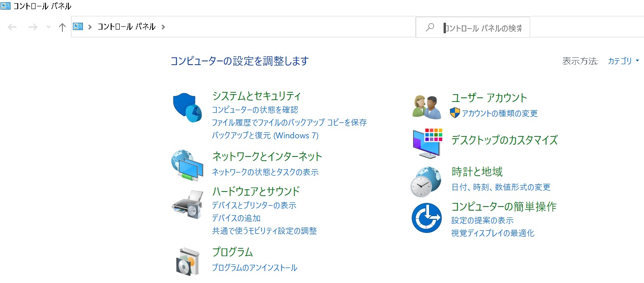Open recent locations dropdown arrow
This screenshot has width=644, height=283.
[49, 27]
